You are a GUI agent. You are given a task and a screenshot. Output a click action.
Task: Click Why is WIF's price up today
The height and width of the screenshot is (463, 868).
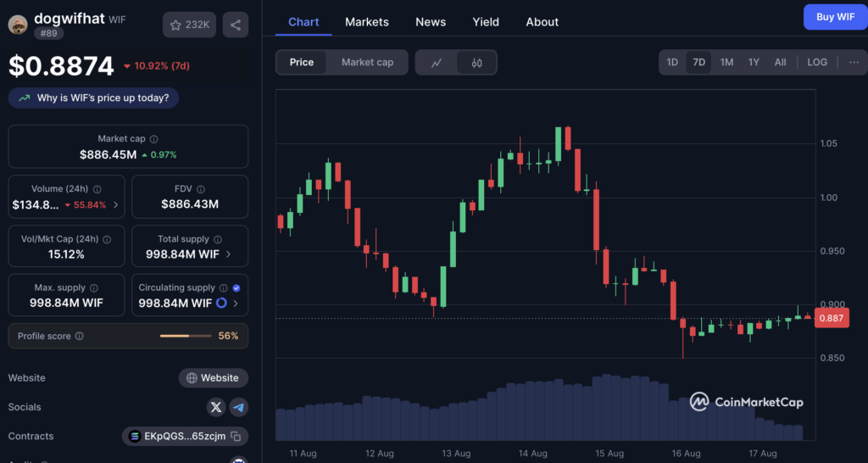(93, 98)
